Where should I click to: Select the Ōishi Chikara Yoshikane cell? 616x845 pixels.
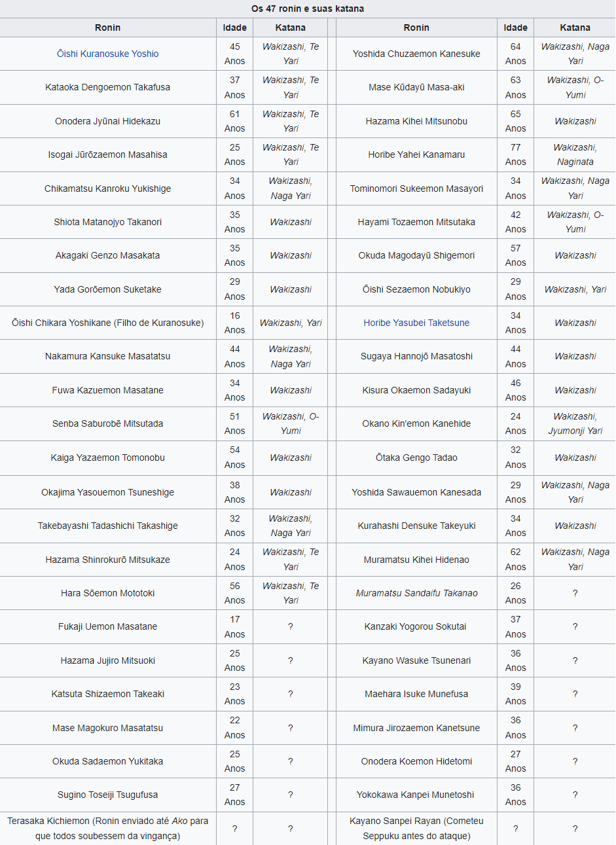pos(107,323)
